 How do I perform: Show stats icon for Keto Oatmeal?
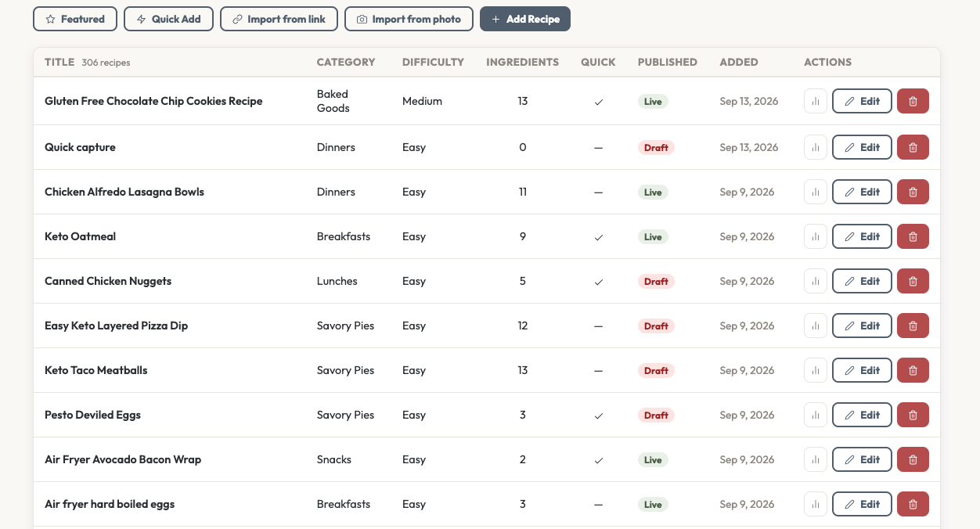click(816, 236)
